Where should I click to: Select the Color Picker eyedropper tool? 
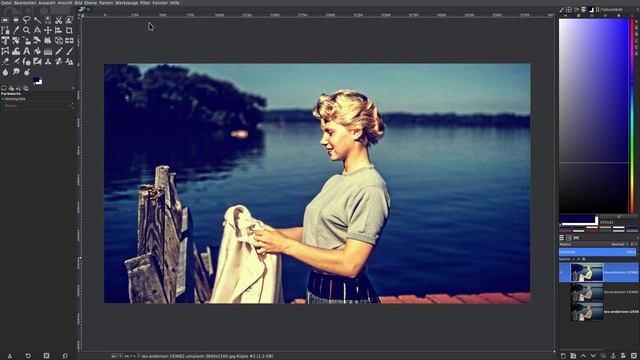click(16, 30)
